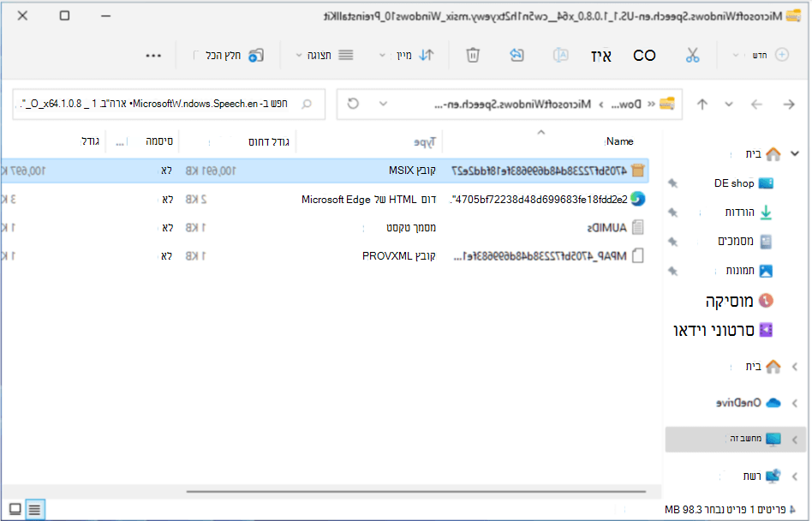Viewport: 812px width, 521px height.
Task: Switch to large thumbnails view in status bar
Action: [x=15, y=510]
